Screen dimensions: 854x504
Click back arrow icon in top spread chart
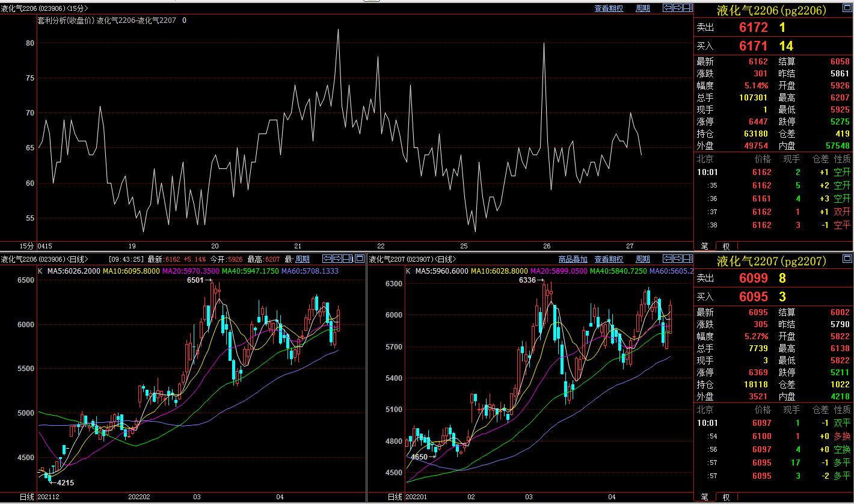[x=668, y=8]
